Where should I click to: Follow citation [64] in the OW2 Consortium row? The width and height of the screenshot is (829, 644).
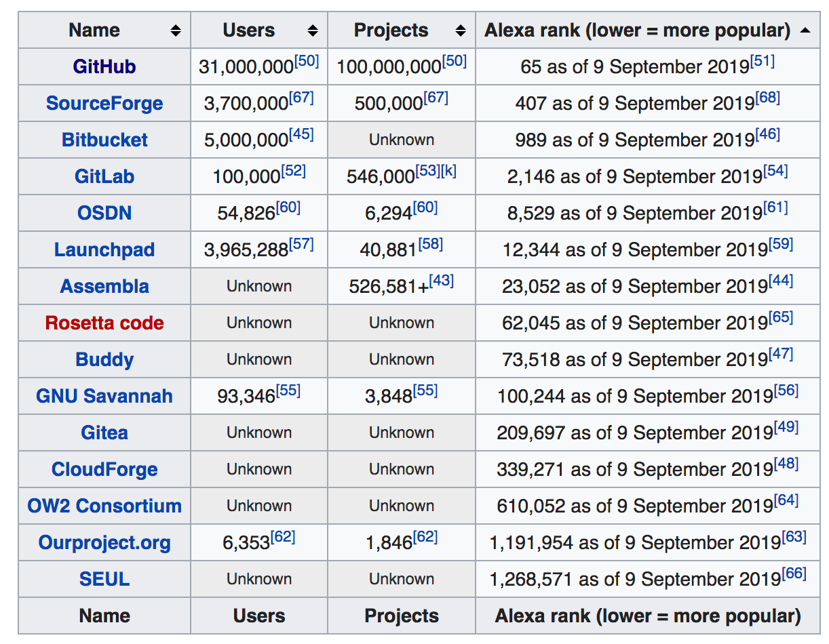(x=786, y=500)
